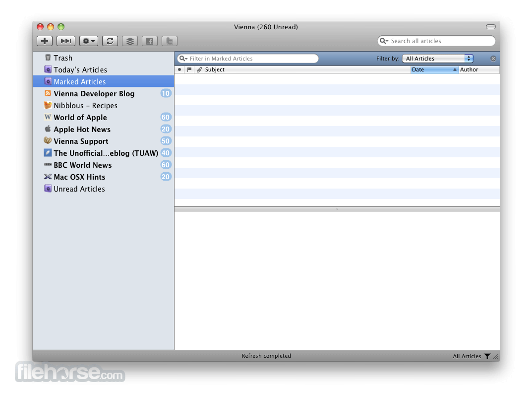Open BBC World News feed
This screenshot has width=532, height=397.
point(104,165)
